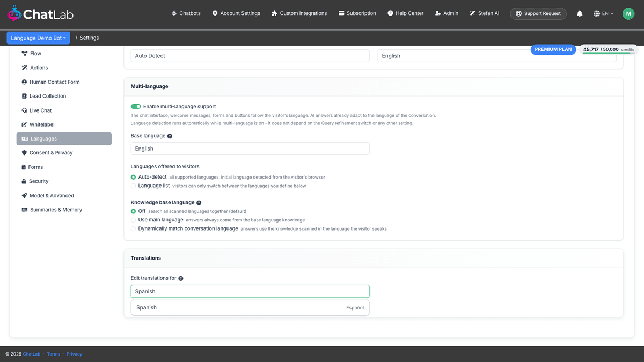Open the Language Demo Bot dropdown
This screenshot has width=644, height=362.
click(39, 38)
